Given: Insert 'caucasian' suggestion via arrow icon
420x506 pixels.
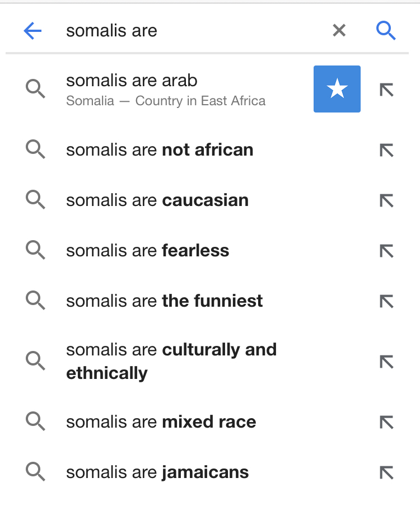Looking at the screenshot, I should (x=386, y=200).
